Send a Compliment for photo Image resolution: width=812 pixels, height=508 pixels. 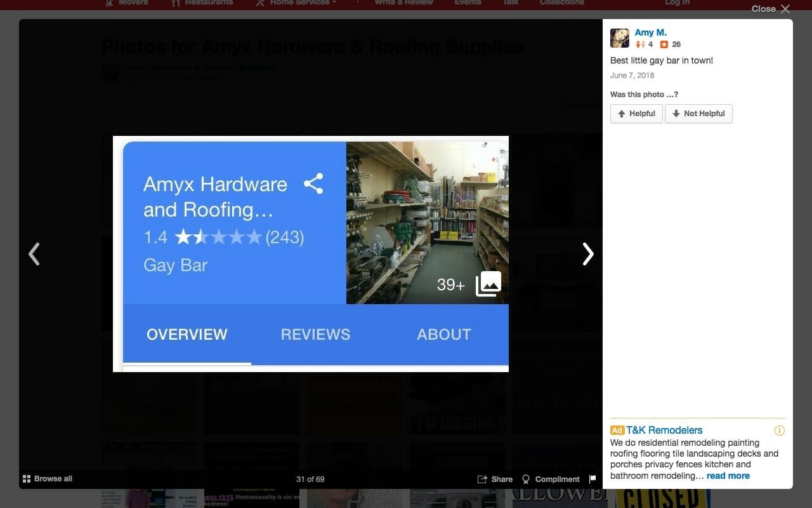[551, 479]
